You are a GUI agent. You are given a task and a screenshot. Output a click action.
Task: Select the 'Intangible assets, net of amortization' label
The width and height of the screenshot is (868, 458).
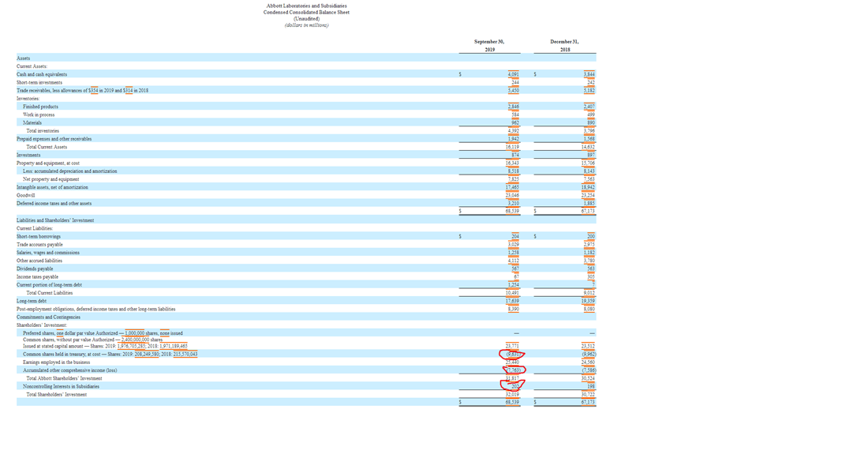[52, 187]
